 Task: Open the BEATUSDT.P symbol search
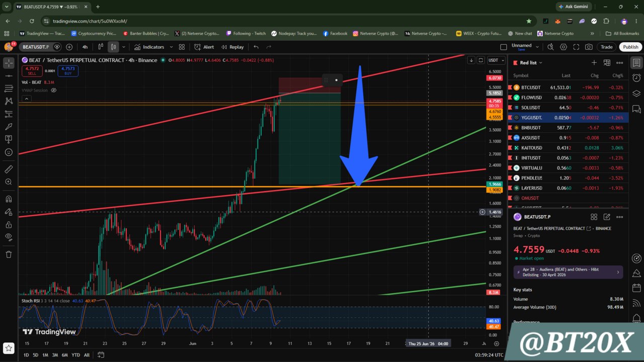click(x=36, y=47)
